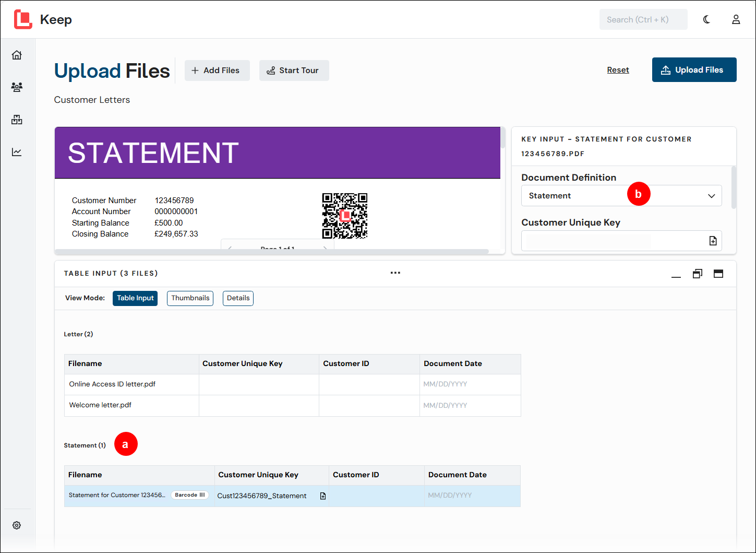Open the Home sidebar icon
This screenshot has height=553, width=756.
(17, 55)
